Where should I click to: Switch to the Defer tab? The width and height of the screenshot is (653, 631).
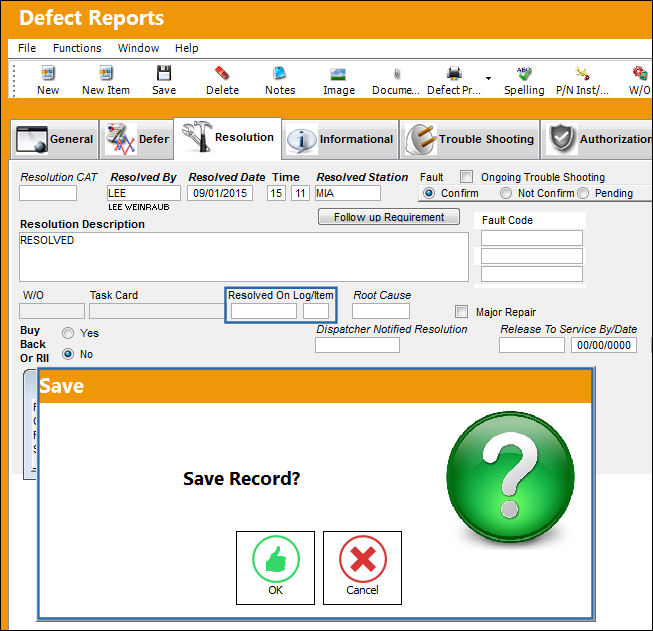[x=137, y=139]
